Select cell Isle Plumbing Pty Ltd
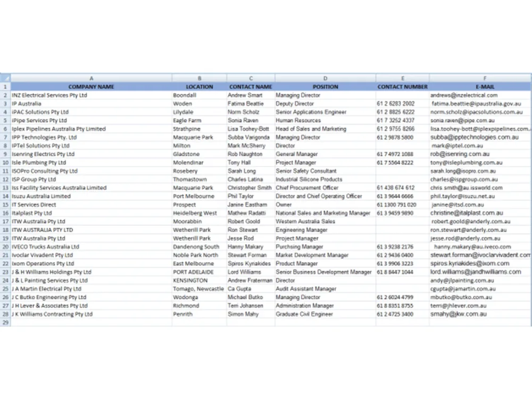This screenshot has width=532, height=399. click(92, 162)
